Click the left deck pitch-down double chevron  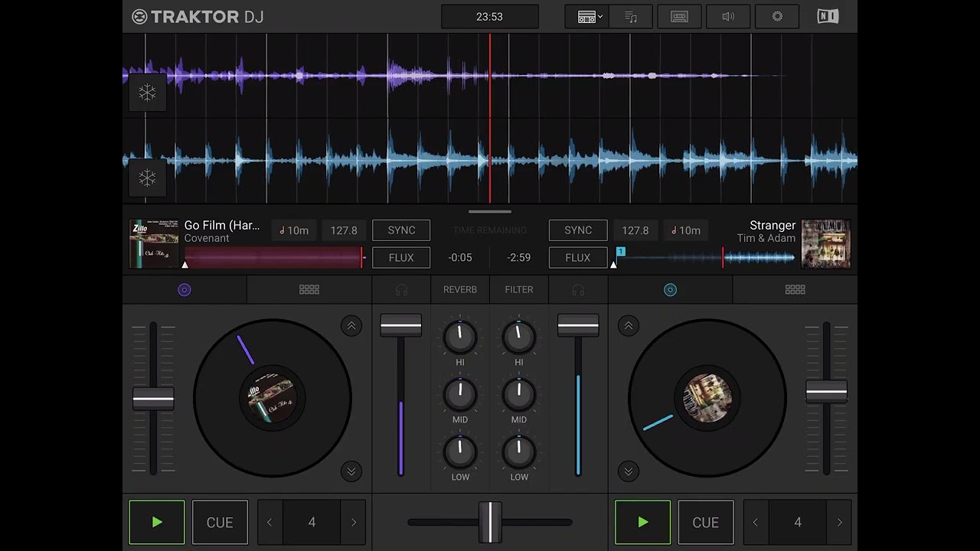[x=351, y=471]
